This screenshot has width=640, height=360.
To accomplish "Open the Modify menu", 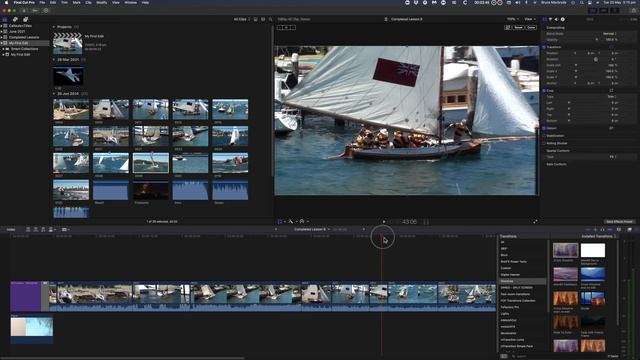I will (102, 2).
